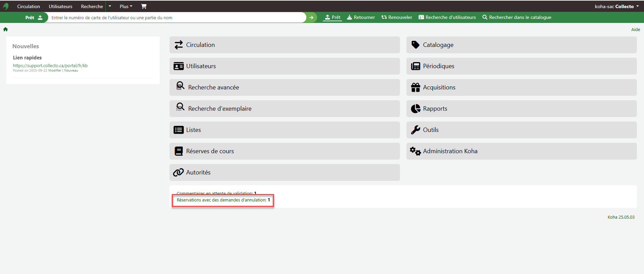This screenshot has width=644, height=274.
Task: Open the koha-sac Collecto user menu
Action: pos(616,6)
